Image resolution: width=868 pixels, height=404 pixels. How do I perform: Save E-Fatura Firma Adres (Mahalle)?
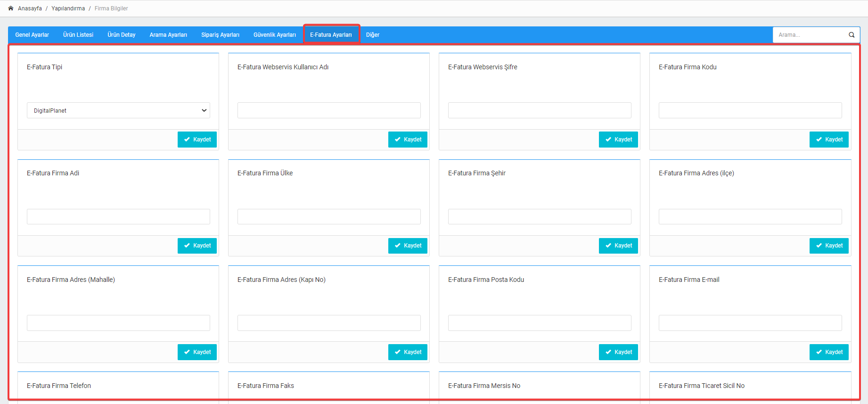[197, 352]
